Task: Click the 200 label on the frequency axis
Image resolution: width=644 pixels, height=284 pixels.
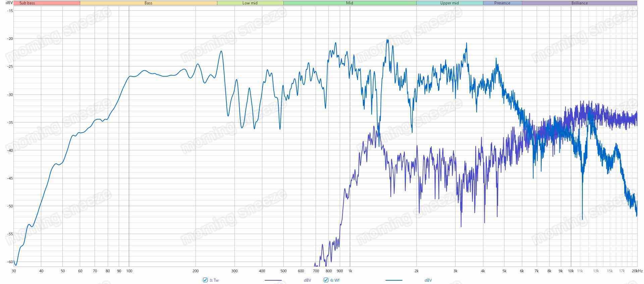Action: [x=196, y=271]
